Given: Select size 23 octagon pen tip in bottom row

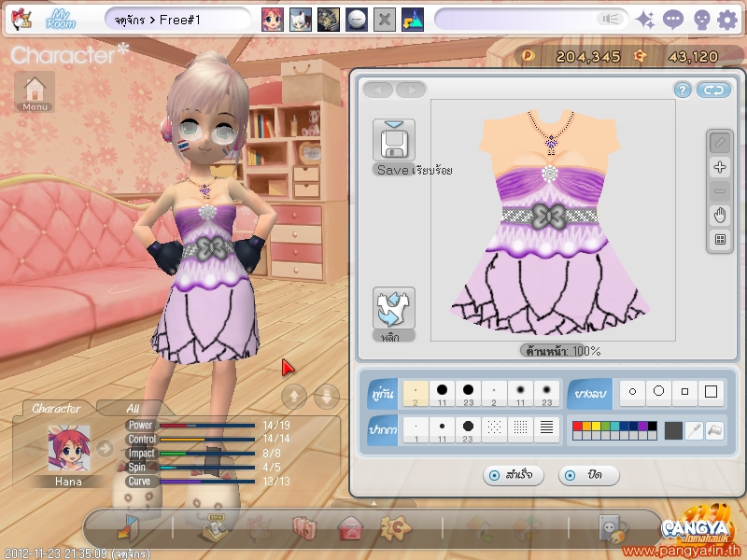Looking at the screenshot, I should click(469, 429).
